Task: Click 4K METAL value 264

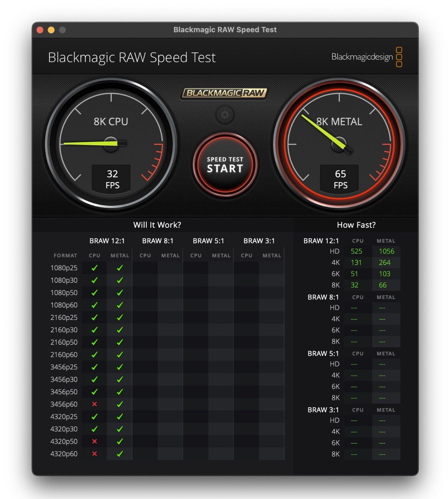Action: point(385,263)
